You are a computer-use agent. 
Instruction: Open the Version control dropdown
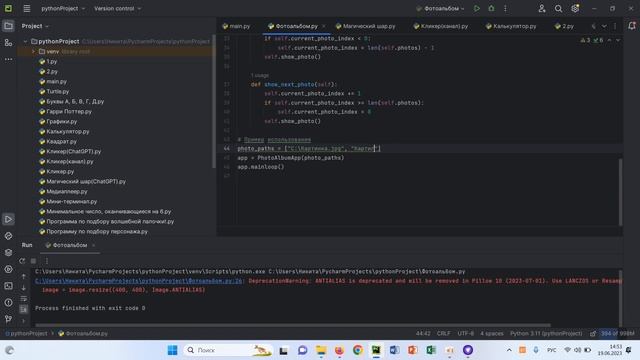coord(118,8)
